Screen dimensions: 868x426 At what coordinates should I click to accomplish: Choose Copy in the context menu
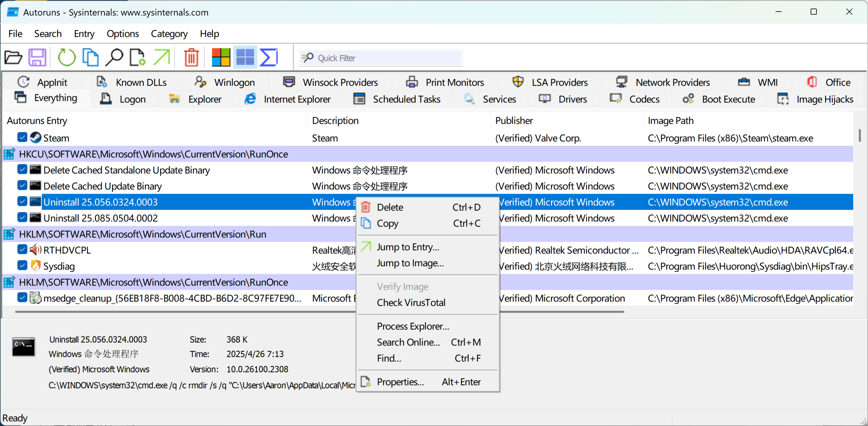427,223
